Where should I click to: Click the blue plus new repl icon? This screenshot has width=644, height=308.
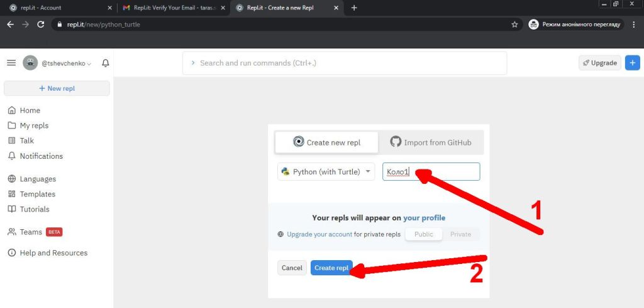(x=633, y=63)
